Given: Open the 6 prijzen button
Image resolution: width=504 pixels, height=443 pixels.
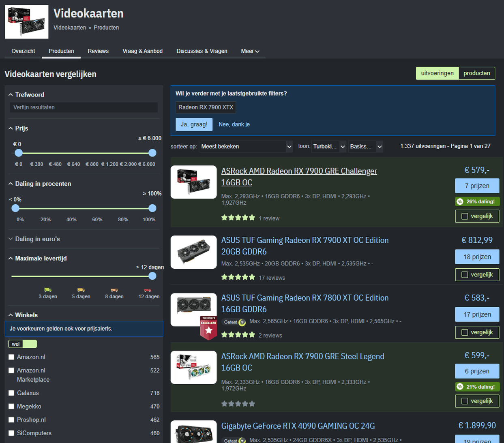Looking at the screenshot, I should point(477,371).
